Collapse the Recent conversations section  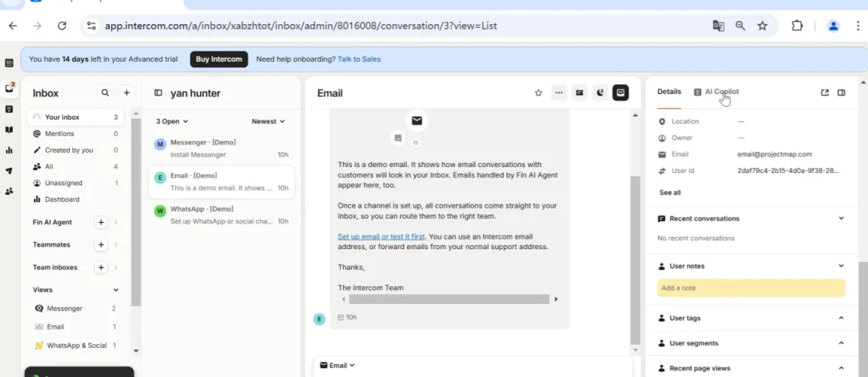pos(841,219)
